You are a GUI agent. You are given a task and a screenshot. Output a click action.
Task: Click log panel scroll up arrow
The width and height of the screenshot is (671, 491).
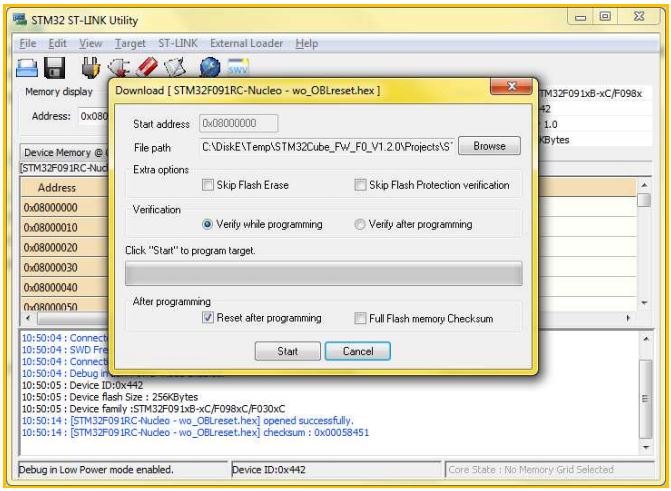(646, 339)
